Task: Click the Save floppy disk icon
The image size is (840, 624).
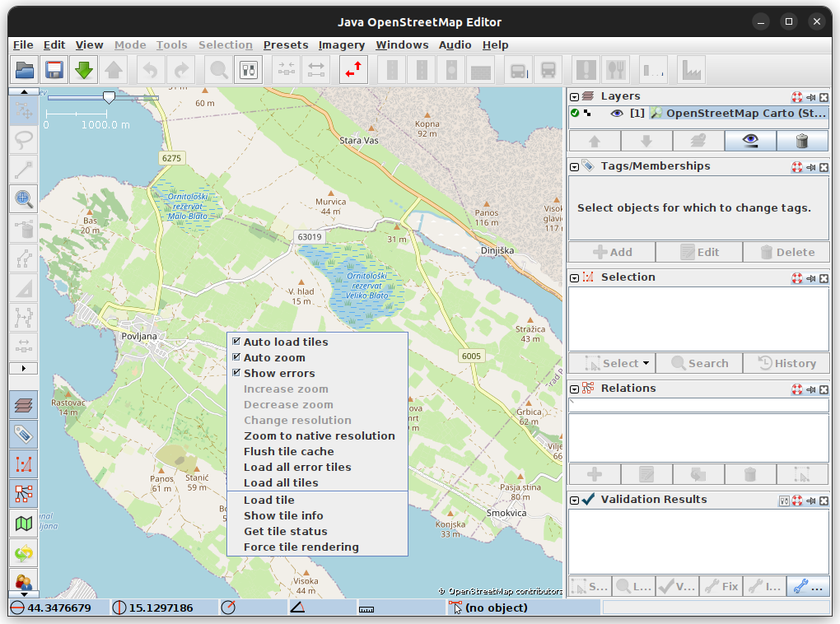Action: tap(54, 70)
